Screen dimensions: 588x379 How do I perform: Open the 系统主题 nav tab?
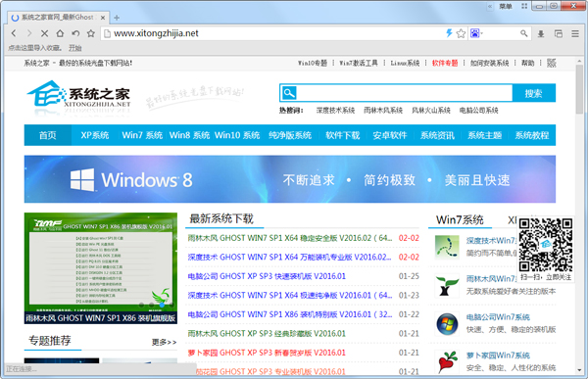484,135
